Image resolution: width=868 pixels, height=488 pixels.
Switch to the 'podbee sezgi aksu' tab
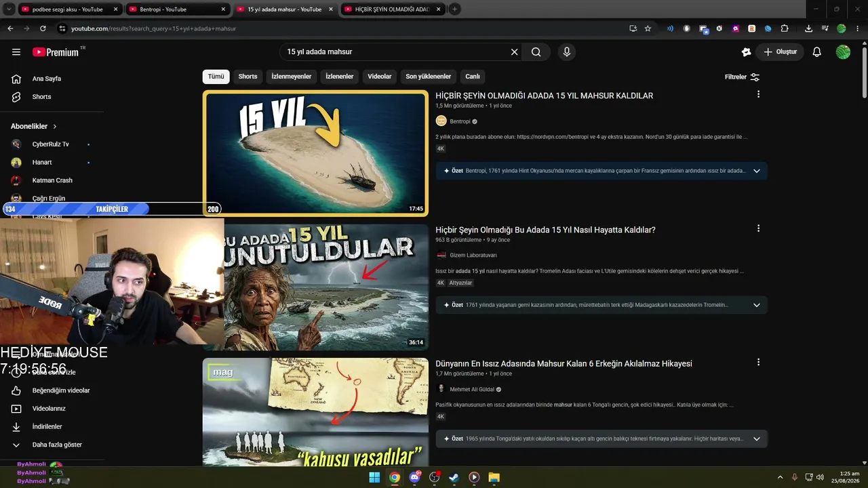click(x=71, y=9)
